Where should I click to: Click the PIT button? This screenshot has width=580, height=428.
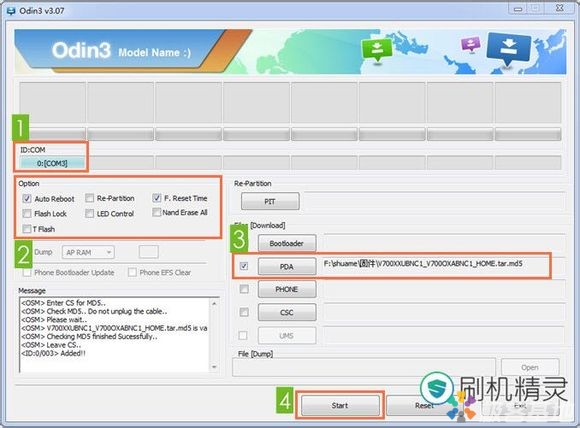[270, 202]
